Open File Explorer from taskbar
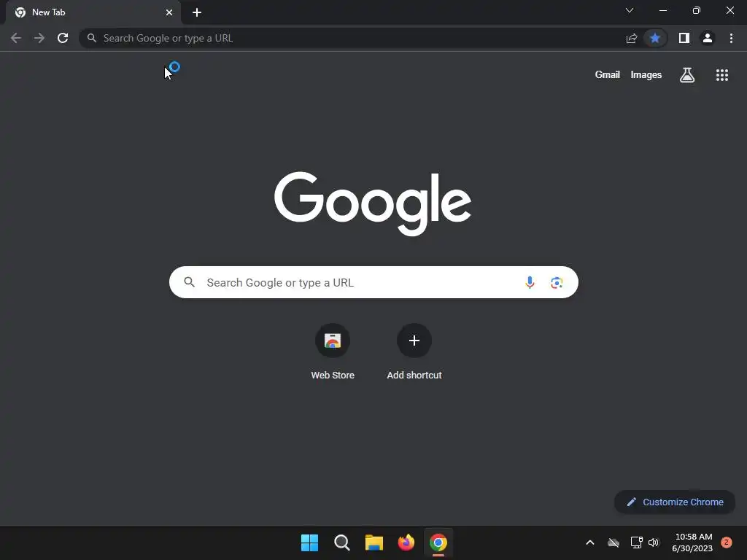747x560 pixels. [x=374, y=542]
